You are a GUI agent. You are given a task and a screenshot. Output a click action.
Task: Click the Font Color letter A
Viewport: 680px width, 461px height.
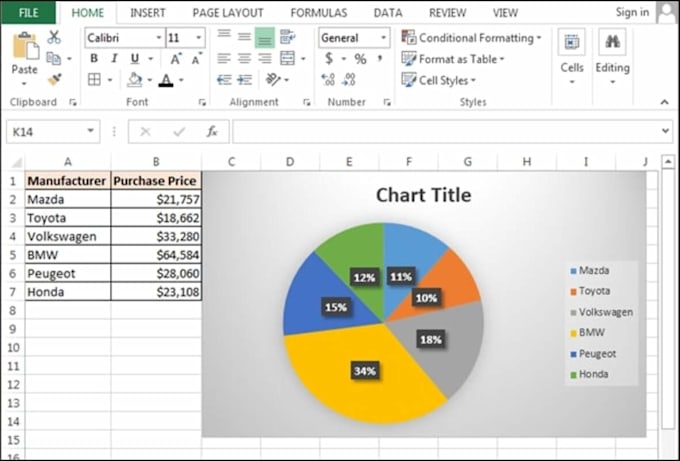166,80
